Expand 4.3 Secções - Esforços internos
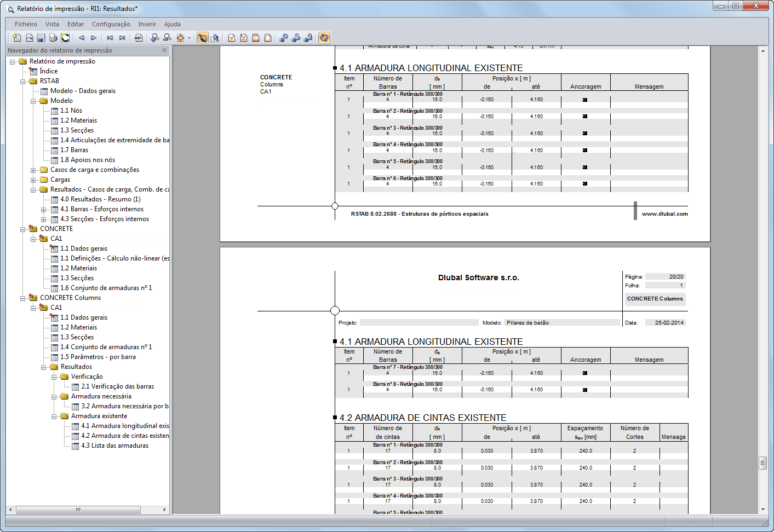Viewport: 774px width, 532px height. coord(44,219)
